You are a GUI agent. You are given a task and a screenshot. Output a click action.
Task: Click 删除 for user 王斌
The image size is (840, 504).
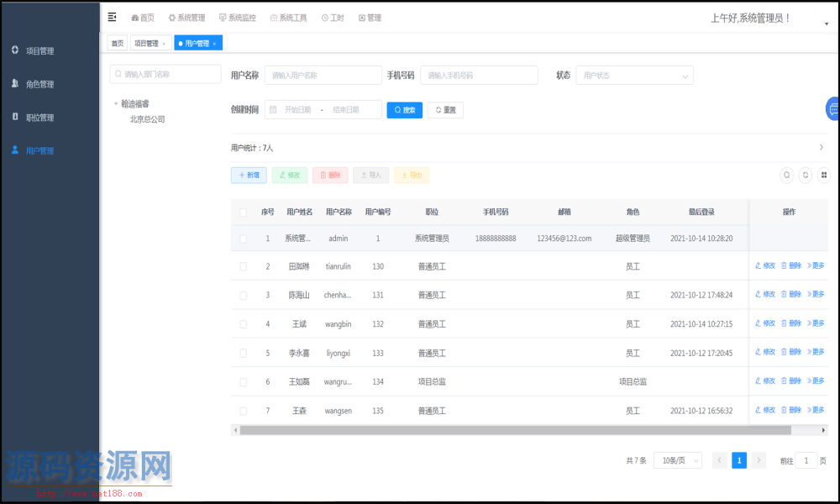tap(791, 323)
